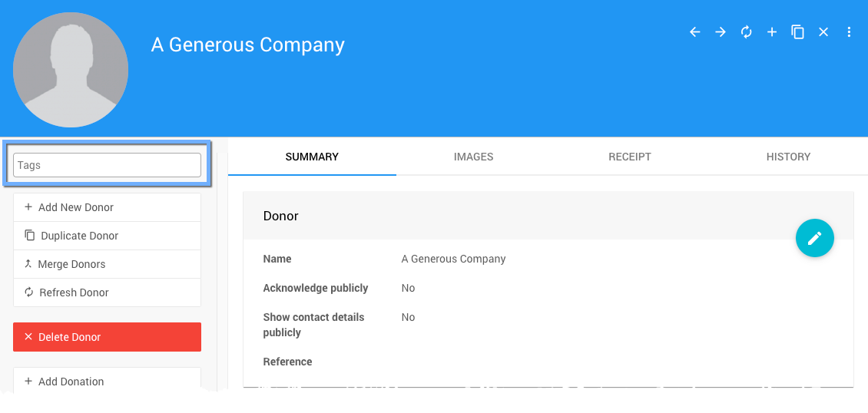Click into the Tags input field
This screenshot has height=413, width=868.
(107, 165)
